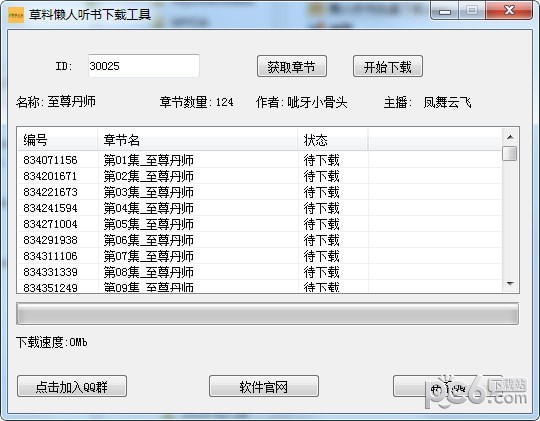This screenshot has height=421, width=540.
Task: Select row 第06集_至尊丹师
Action: [x=260, y=240]
